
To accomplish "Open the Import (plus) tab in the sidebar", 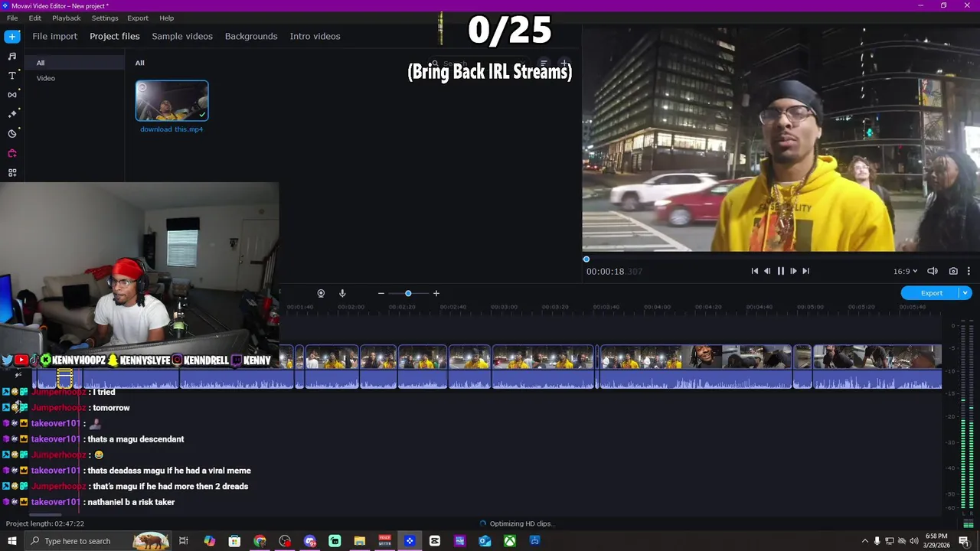I will 12,37.
